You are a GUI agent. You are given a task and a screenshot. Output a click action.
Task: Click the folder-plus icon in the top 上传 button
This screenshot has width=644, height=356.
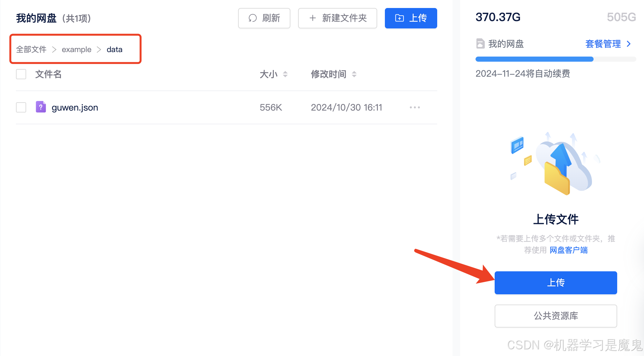[400, 18]
